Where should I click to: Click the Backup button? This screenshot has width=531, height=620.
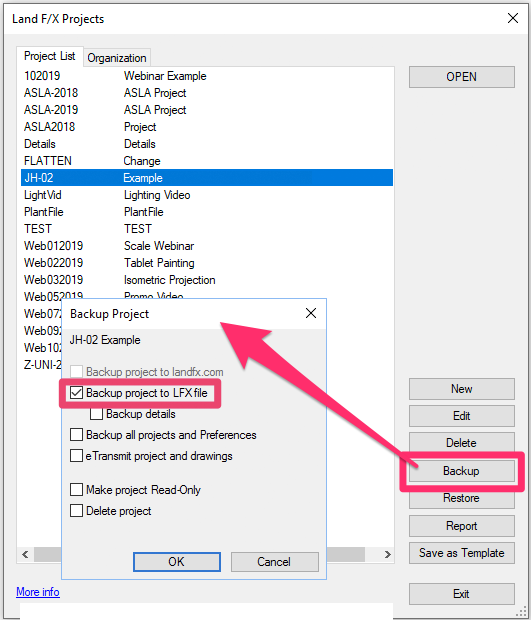click(x=461, y=471)
